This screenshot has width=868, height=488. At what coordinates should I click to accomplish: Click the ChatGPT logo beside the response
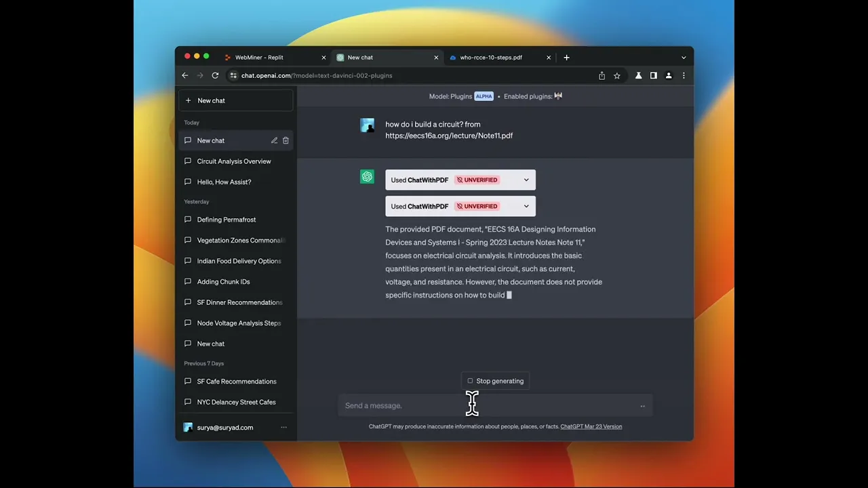pyautogui.click(x=367, y=177)
